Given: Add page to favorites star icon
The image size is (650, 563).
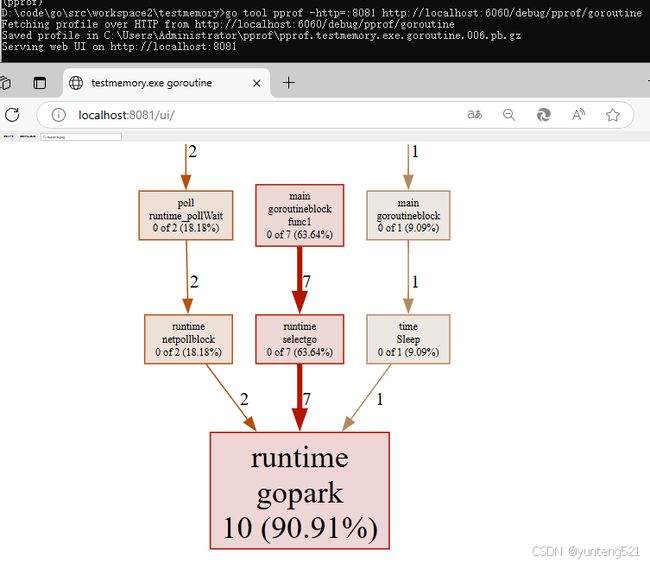Looking at the screenshot, I should click(x=613, y=115).
